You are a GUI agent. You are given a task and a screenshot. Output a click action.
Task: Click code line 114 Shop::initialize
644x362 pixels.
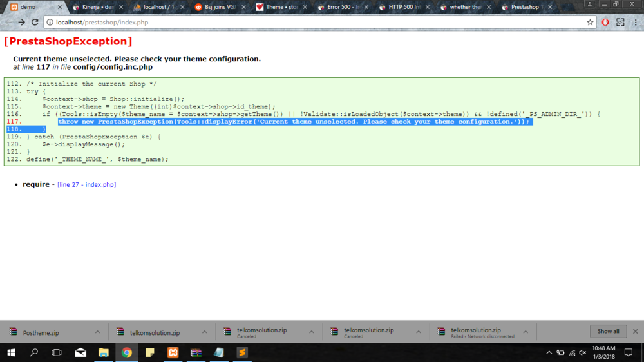113,99
